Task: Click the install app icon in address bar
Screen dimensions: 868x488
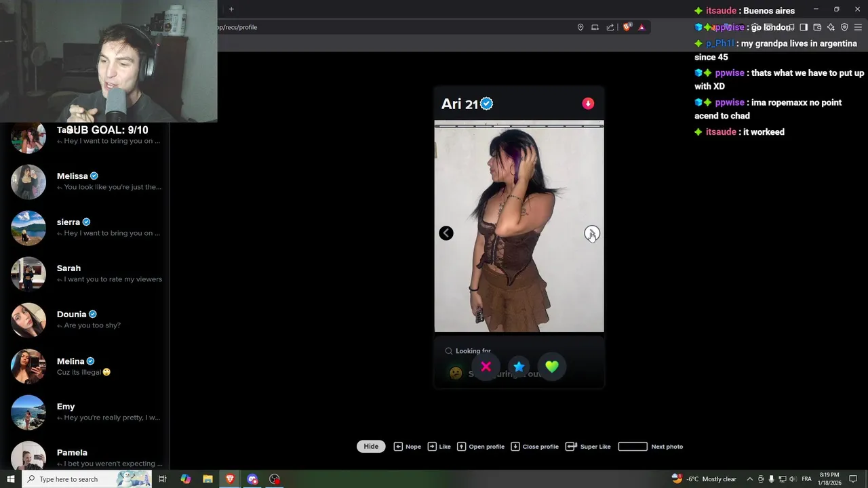Action: pos(595,27)
